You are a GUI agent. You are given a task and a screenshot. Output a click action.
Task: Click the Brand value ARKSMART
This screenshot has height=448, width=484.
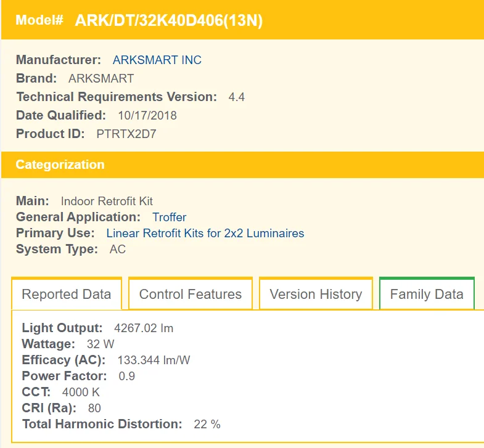[101, 78]
